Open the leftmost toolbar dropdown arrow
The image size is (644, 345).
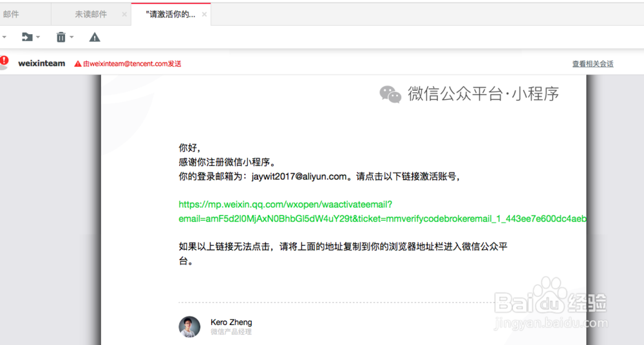4,37
